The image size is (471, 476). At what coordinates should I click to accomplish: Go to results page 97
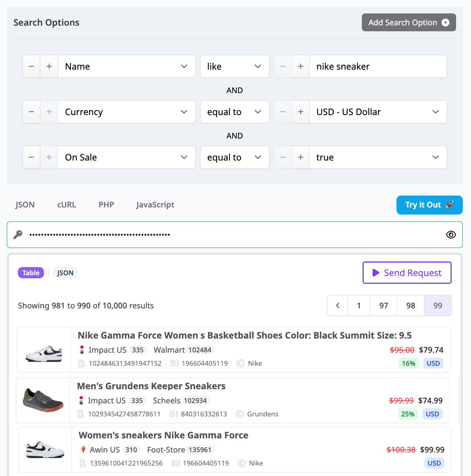384,305
